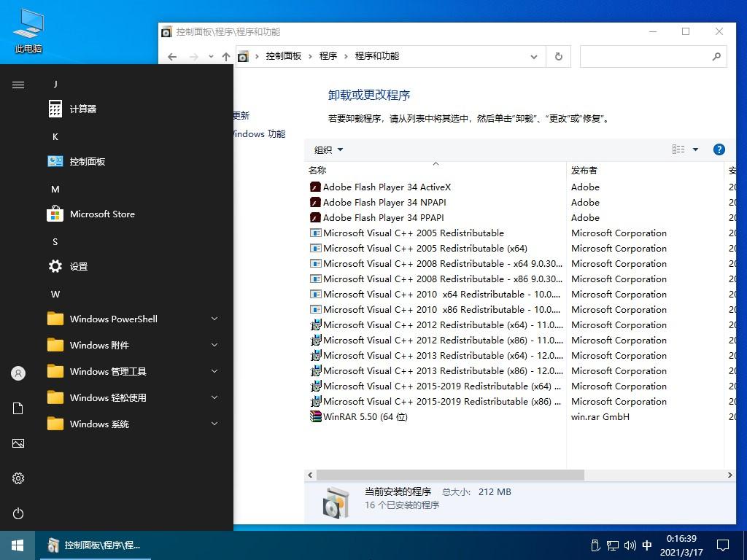Expand the Windows 轻松使用 folder
Image resolution: width=747 pixels, height=560 pixels.
(133, 397)
